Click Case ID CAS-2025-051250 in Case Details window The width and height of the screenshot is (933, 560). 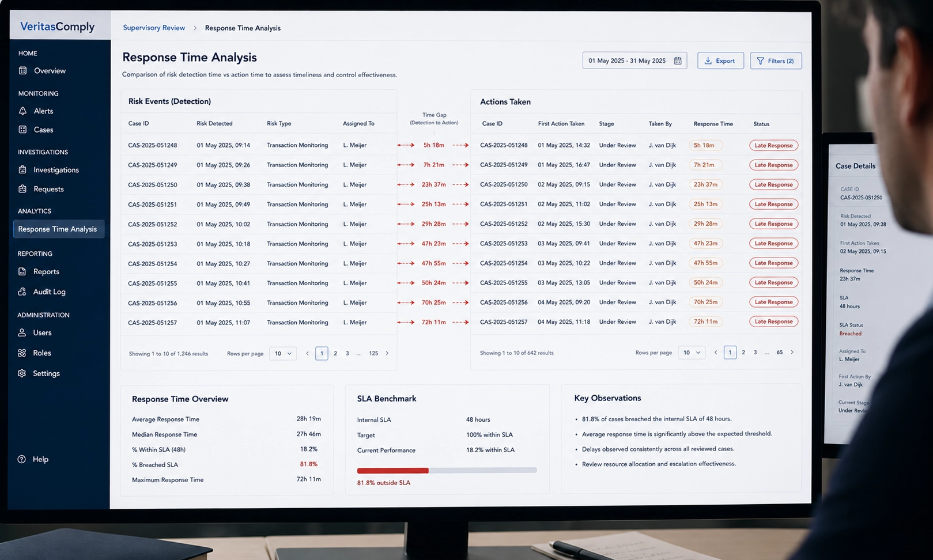click(x=861, y=198)
